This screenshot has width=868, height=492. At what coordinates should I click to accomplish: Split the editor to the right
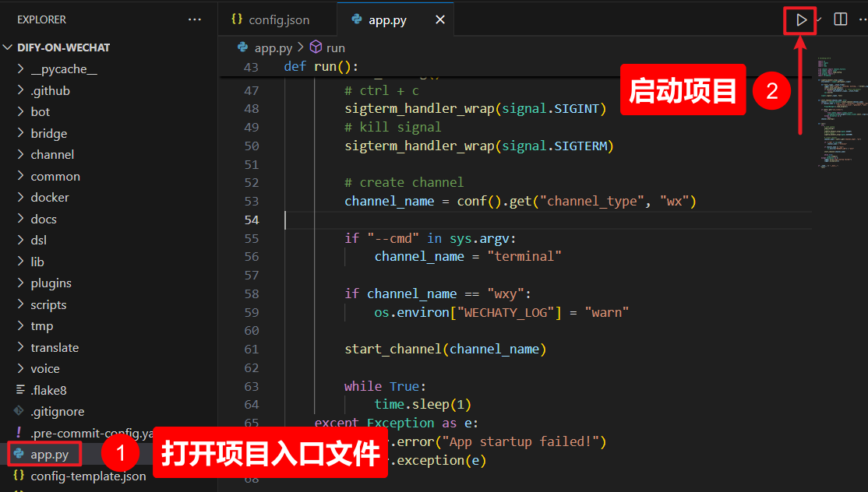(x=840, y=19)
